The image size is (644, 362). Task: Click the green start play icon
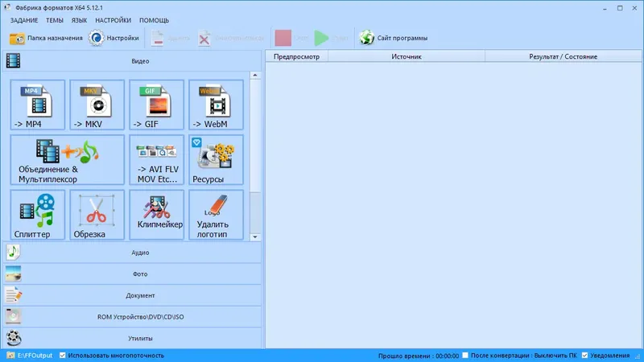(x=321, y=38)
